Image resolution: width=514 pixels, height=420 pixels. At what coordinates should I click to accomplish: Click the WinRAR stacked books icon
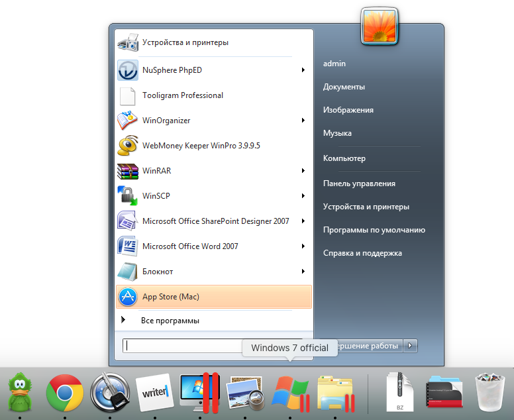(128, 171)
